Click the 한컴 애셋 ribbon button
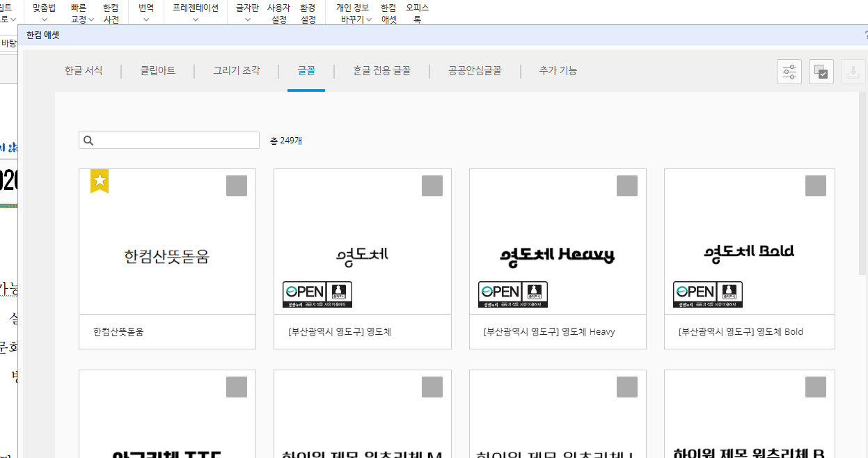868x458 pixels. [389, 13]
